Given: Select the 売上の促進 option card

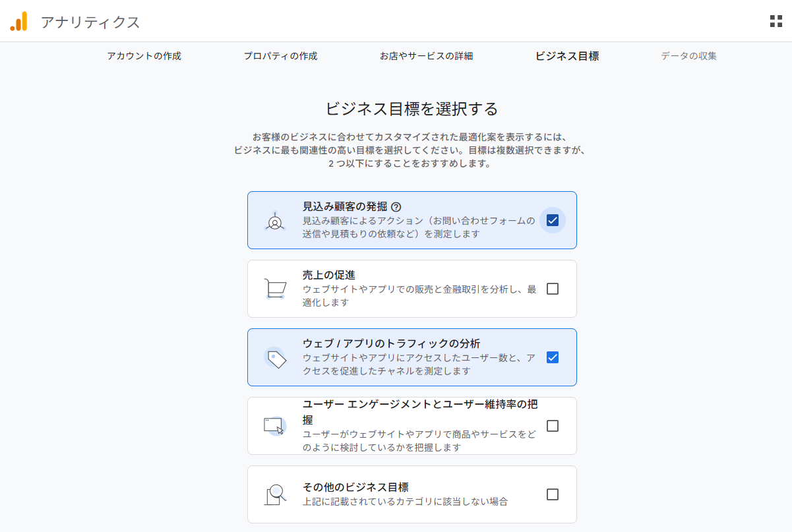Looking at the screenshot, I should pos(412,289).
